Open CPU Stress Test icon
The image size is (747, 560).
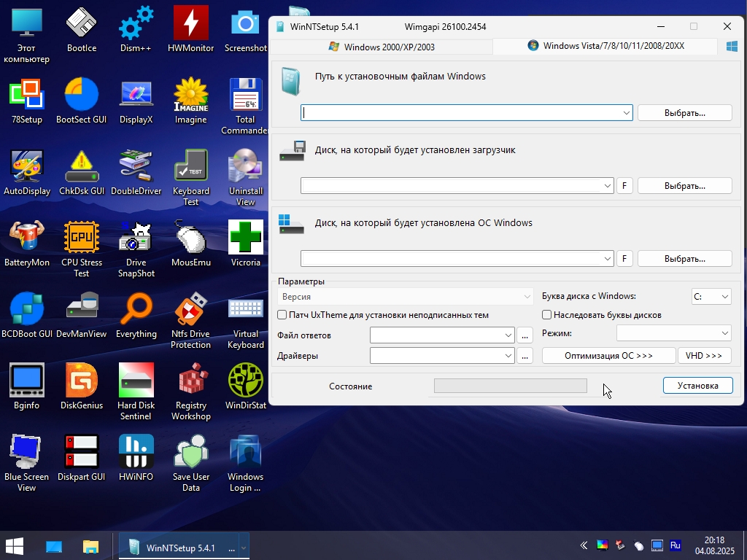[82, 249]
